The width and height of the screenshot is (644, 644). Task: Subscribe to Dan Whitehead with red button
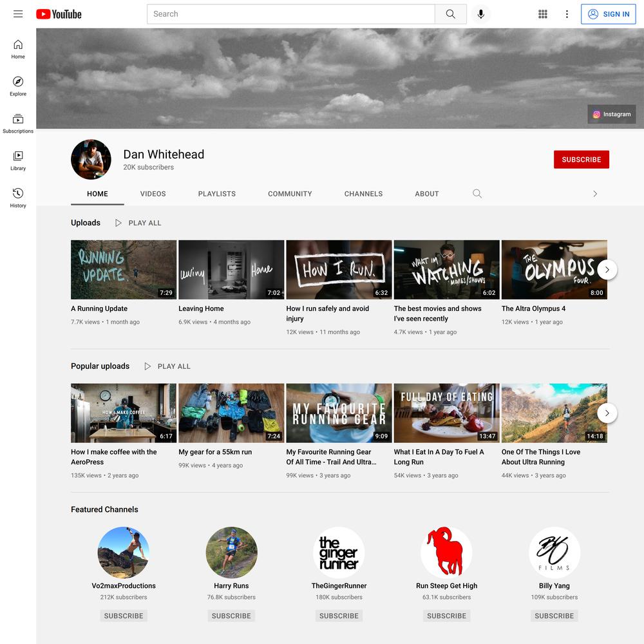pos(581,159)
